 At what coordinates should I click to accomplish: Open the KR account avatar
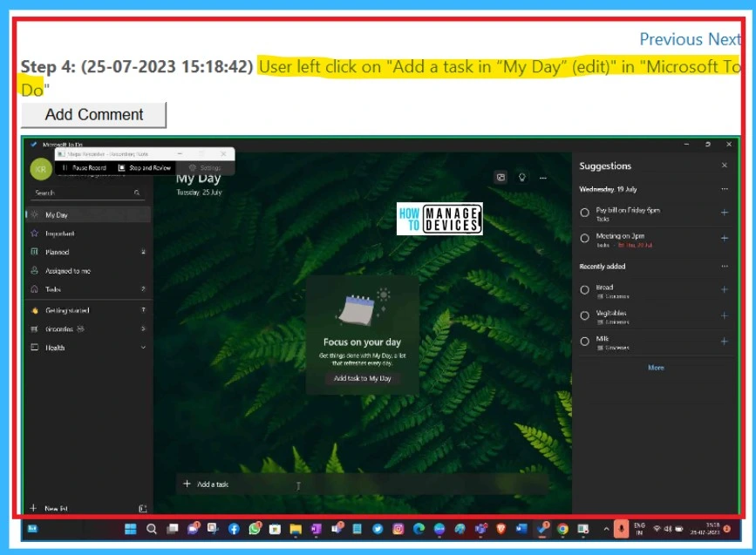click(40, 169)
